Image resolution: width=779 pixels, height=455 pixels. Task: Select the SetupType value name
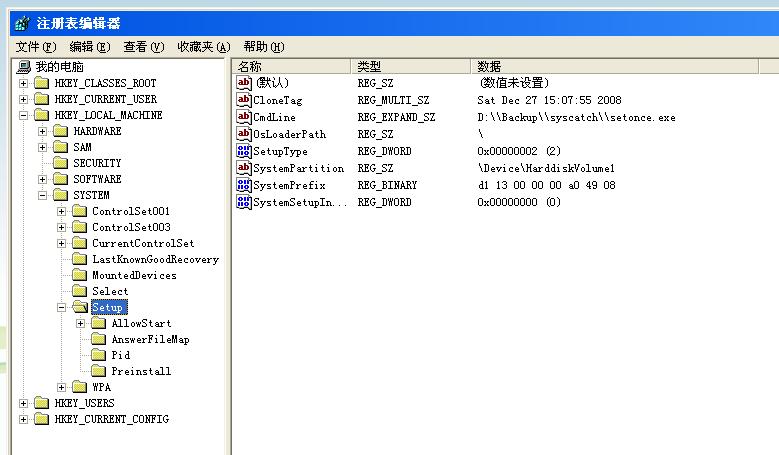(x=280, y=151)
